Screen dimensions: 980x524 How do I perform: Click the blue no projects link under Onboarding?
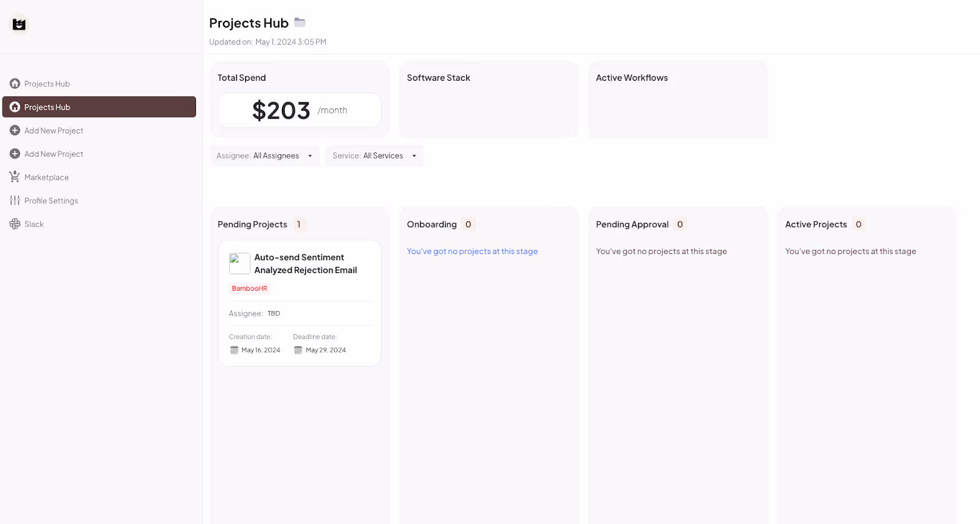472,251
